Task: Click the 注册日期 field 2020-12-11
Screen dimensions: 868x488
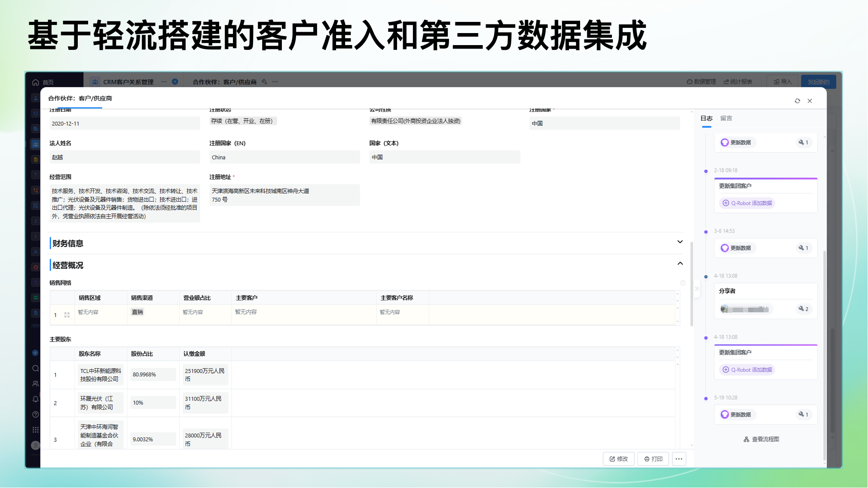Action: coord(125,123)
